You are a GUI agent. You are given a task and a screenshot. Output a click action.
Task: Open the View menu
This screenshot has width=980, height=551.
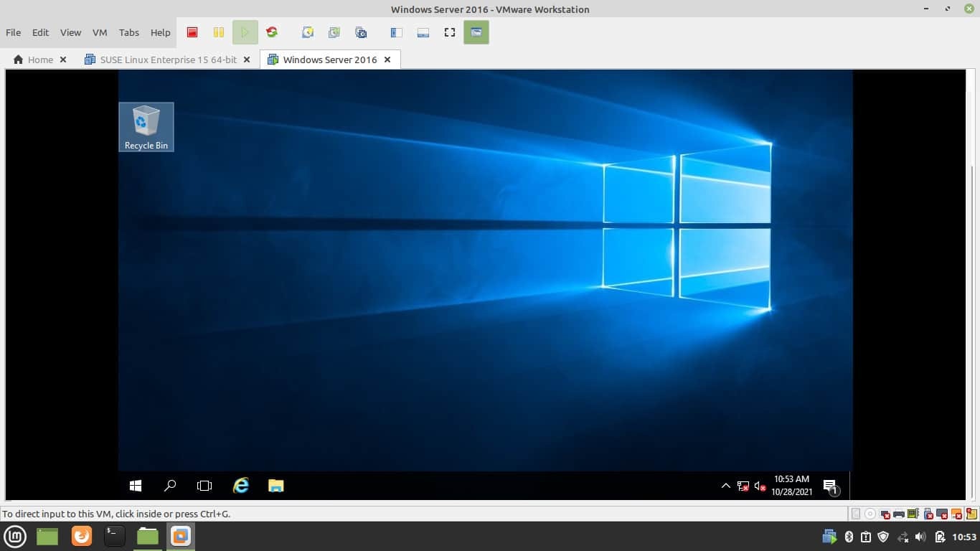[70, 32]
